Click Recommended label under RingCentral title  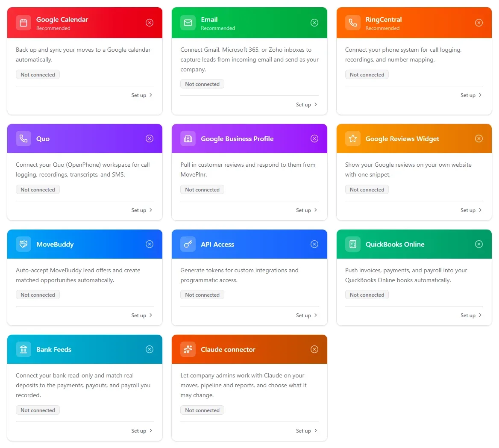point(382,28)
